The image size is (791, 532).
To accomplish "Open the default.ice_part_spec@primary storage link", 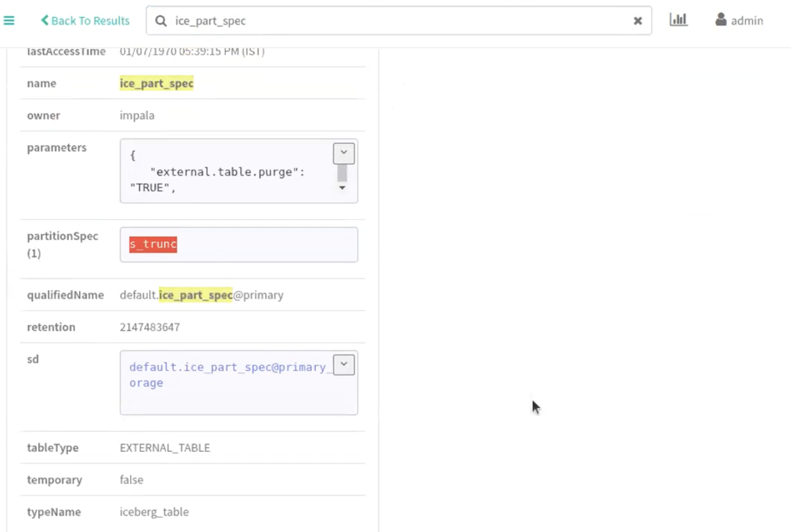I will (x=227, y=367).
